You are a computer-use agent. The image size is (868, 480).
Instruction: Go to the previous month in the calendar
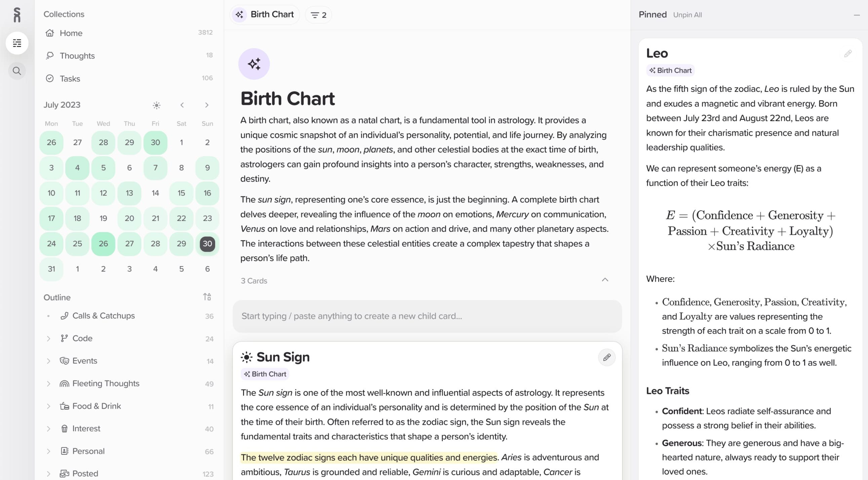[x=182, y=105]
